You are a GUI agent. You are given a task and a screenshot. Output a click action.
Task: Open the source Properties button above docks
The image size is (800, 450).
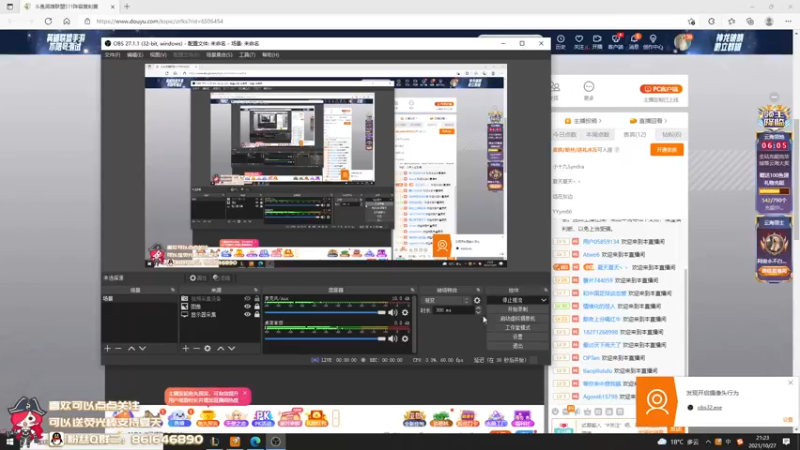198,278
